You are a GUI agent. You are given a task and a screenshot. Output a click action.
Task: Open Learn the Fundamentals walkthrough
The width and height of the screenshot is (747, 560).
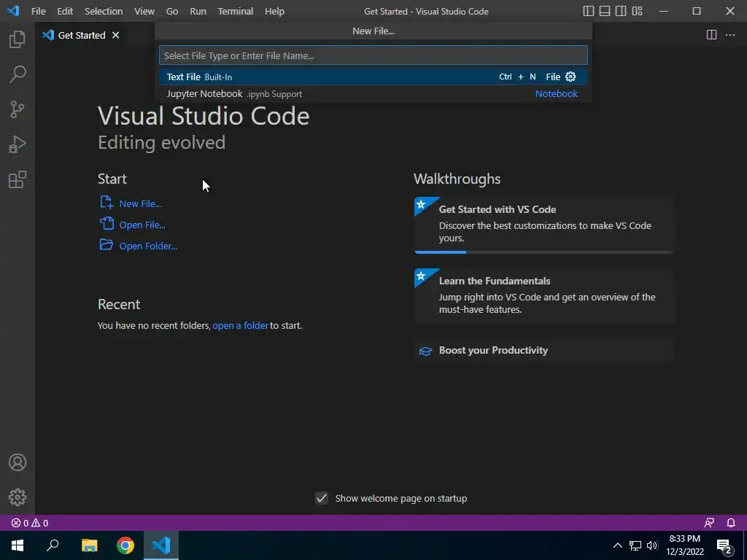pos(543,296)
